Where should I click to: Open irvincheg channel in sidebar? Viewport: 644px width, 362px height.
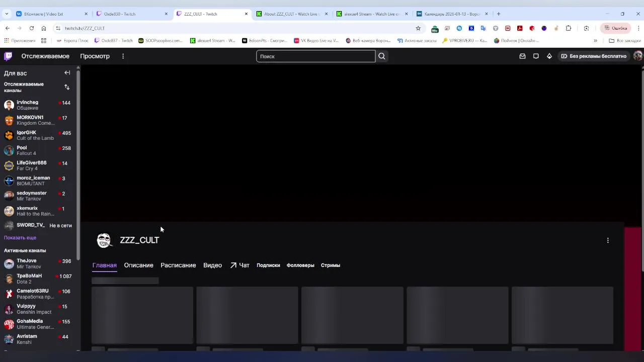pos(38,105)
